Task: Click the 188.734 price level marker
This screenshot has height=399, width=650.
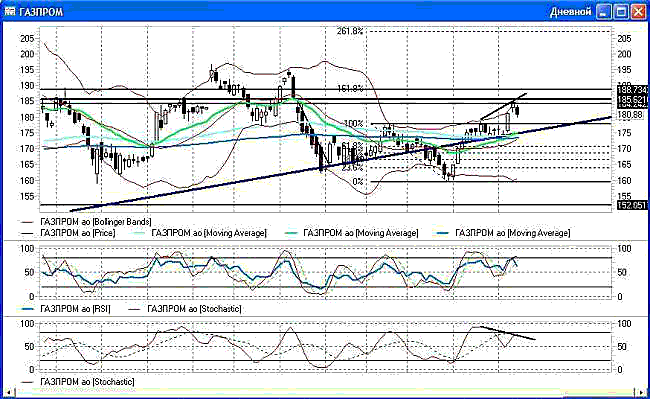Action: (632, 89)
